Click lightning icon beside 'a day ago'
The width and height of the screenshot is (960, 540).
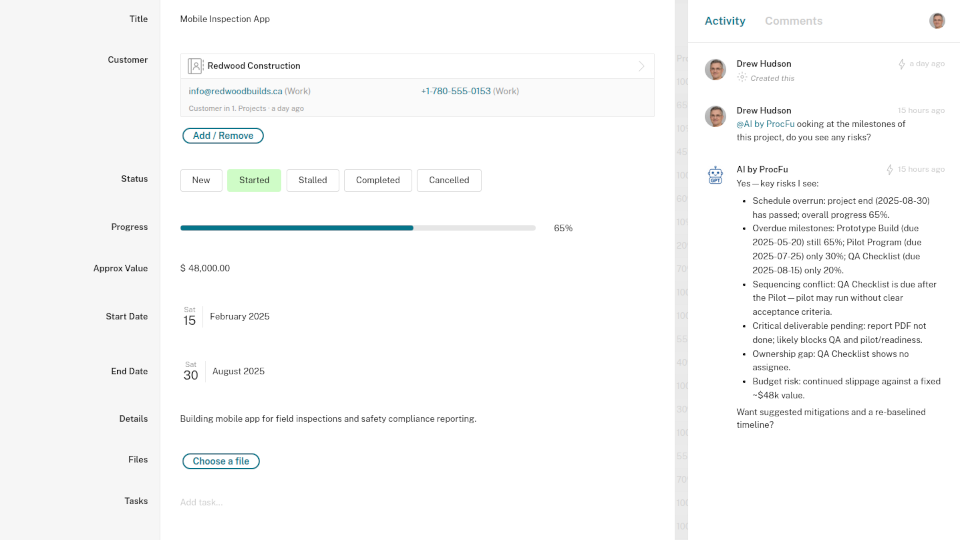tap(901, 64)
